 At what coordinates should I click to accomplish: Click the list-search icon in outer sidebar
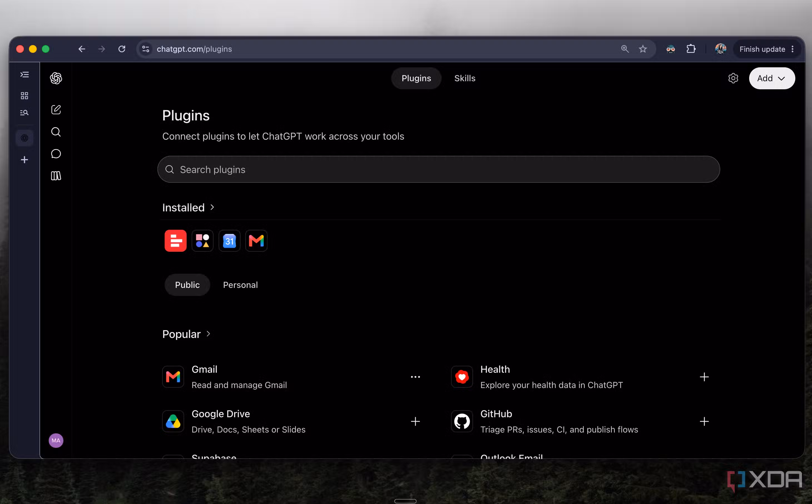[x=24, y=113]
